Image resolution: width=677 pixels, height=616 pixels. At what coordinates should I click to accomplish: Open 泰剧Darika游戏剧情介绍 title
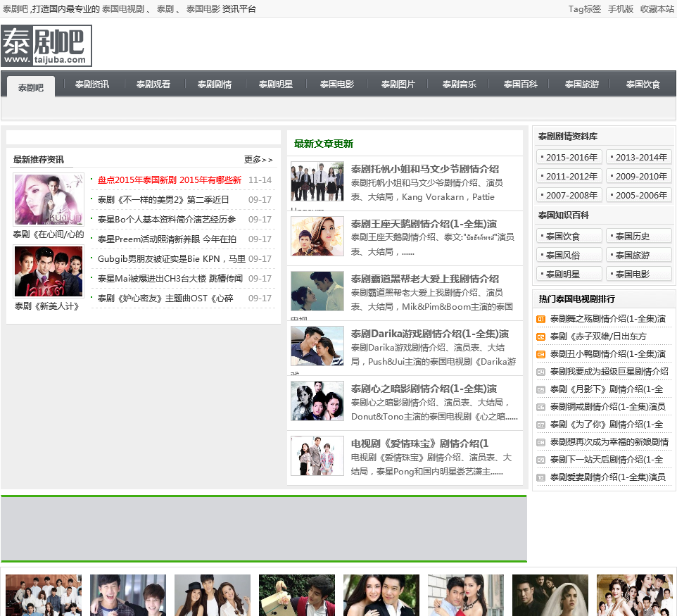pos(430,334)
